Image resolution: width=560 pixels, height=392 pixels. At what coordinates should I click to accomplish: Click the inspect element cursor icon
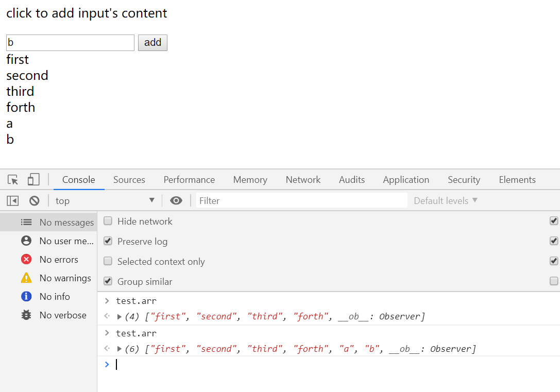click(x=13, y=180)
